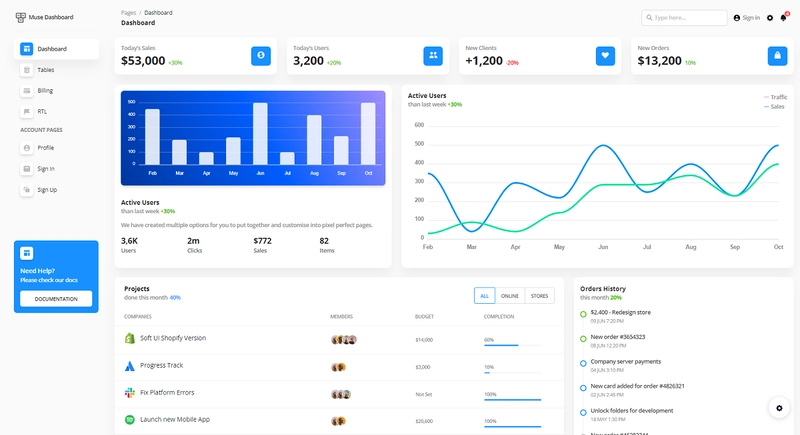Select the STORES projects filter
The width and height of the screenshot is (800, 435).
[539, 296]
